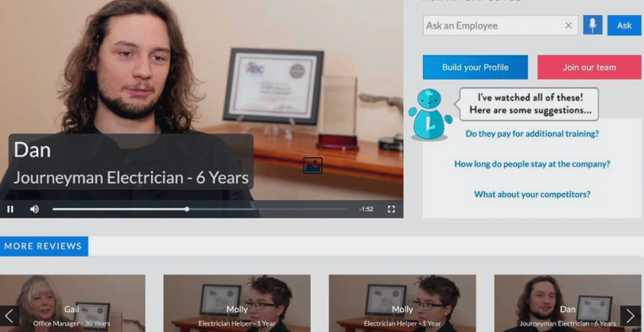Open Gail Office Manager review thumbnail
Screen dimensions: 644x332
click(x=72, y=303)
